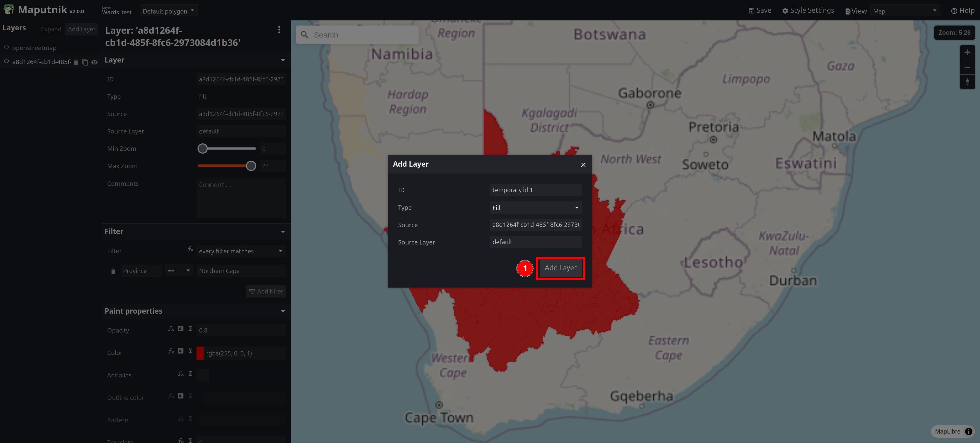The image size is (980, 443).
Task: Click Color zoom function sigma icon
Action: click(190, 351)
